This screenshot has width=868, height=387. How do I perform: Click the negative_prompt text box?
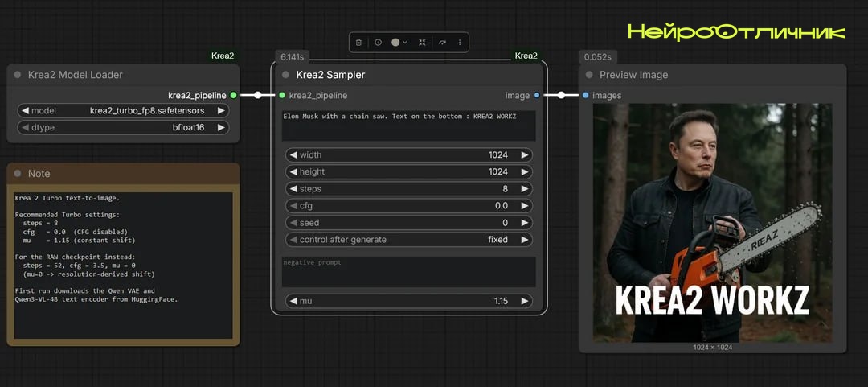pos(408,272)
